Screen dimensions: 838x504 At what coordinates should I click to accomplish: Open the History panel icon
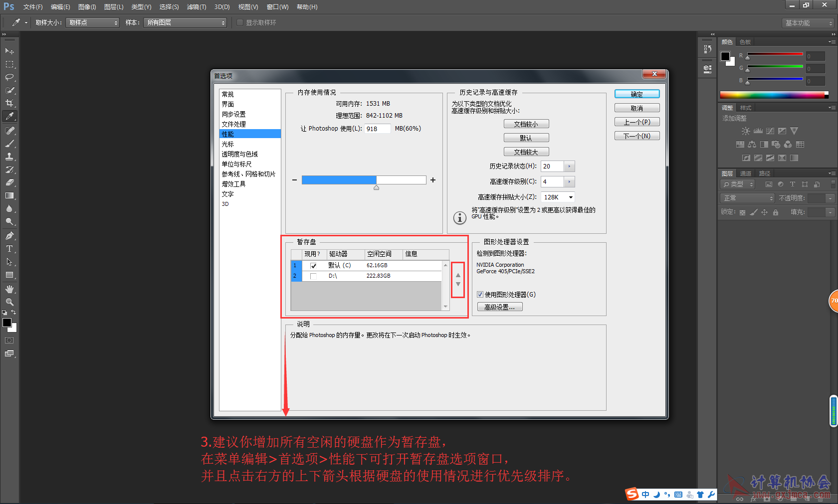707,49
